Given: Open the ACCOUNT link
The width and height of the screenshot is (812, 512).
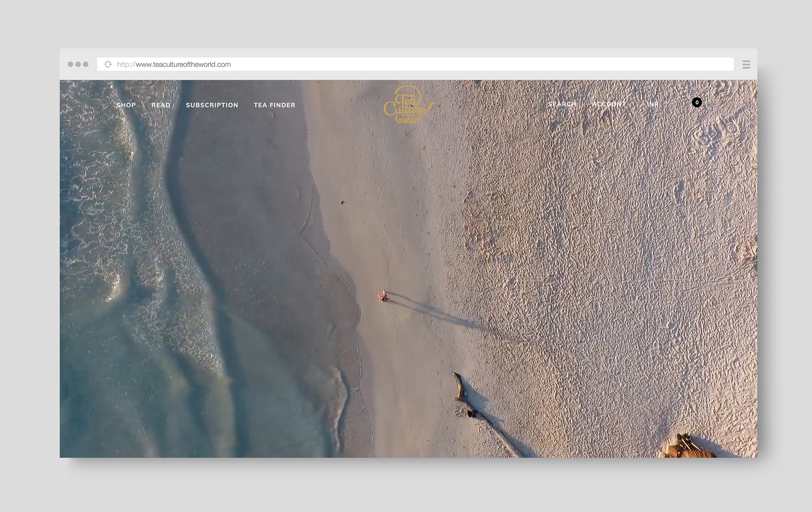Looking at the screenshot, I should 609,104.
